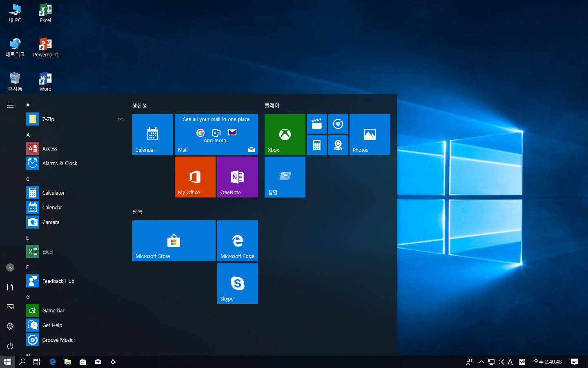The image size is (588, 368).
Task: Launch the Xbox tile
Action: (x=285, y=135)
